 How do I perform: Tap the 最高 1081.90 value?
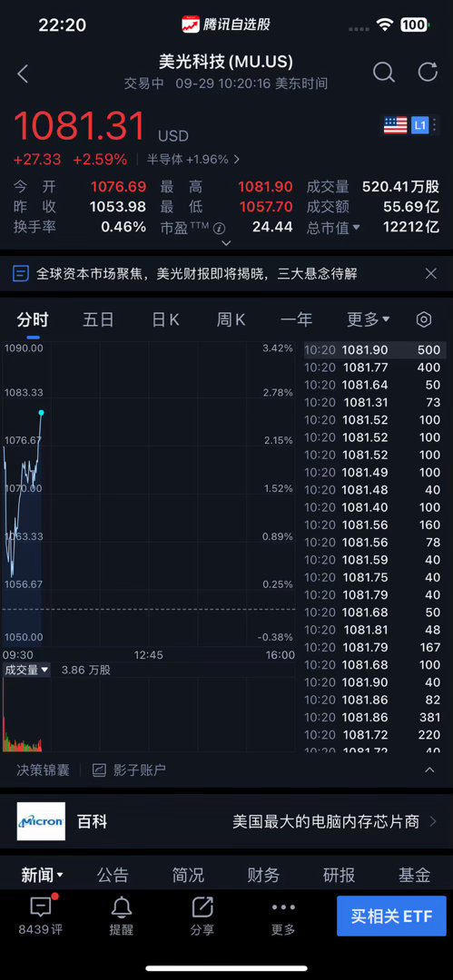[265, 186]
